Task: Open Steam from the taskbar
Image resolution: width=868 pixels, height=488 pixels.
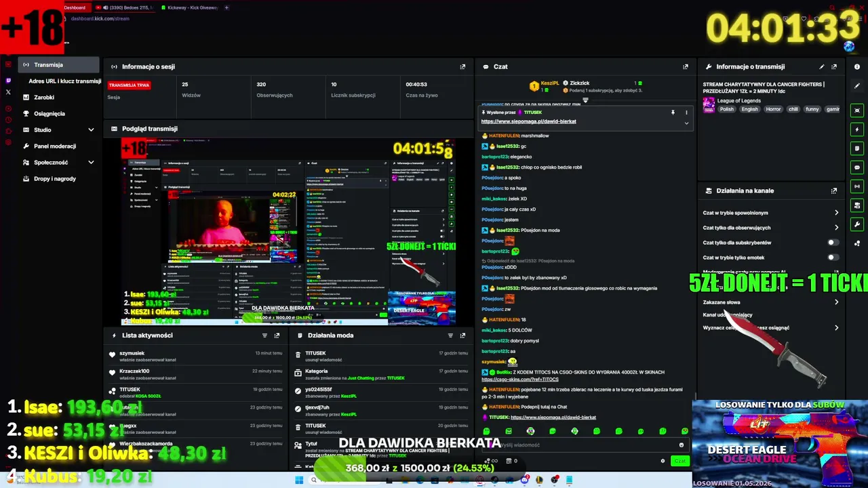Action: pos(494,480)
